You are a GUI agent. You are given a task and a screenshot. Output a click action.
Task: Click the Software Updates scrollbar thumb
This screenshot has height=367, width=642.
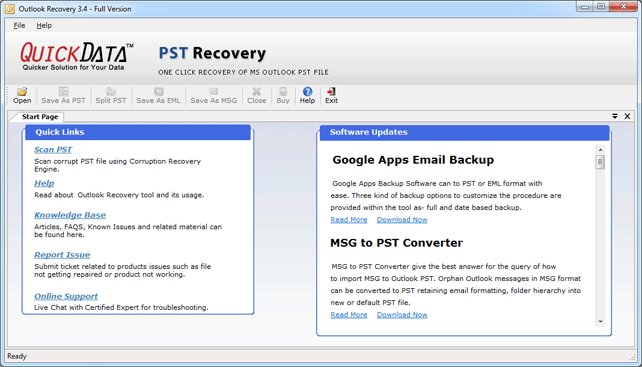point(600,162)
